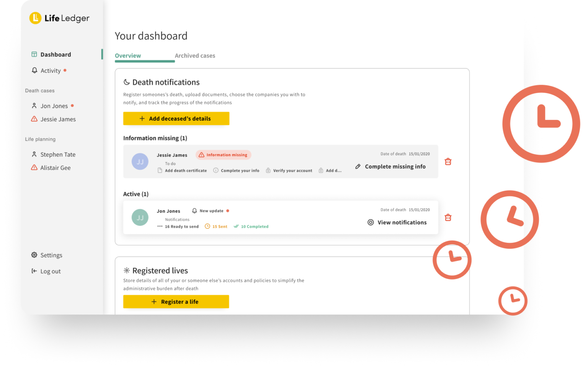Expand the Death cases section
Screen dimensions: 588x367
(x=39, y=90)
